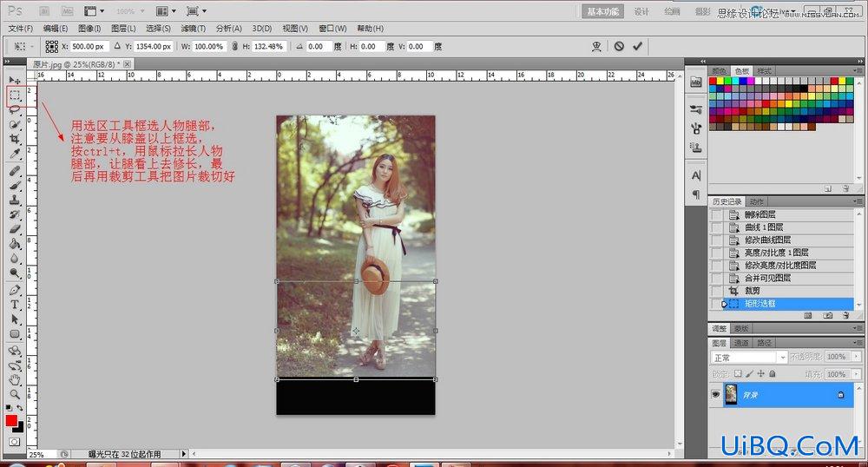Cancel the transform operation

coord(619,47)
